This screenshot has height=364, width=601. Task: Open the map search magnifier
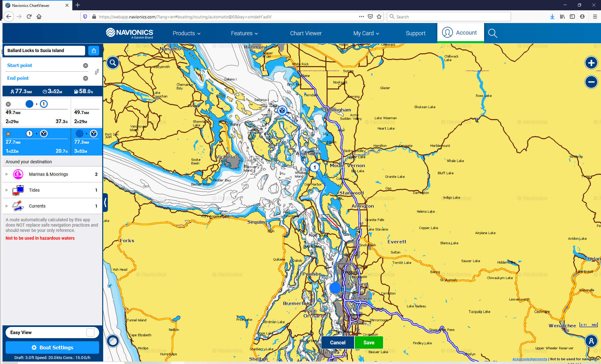tap(113, 63)
